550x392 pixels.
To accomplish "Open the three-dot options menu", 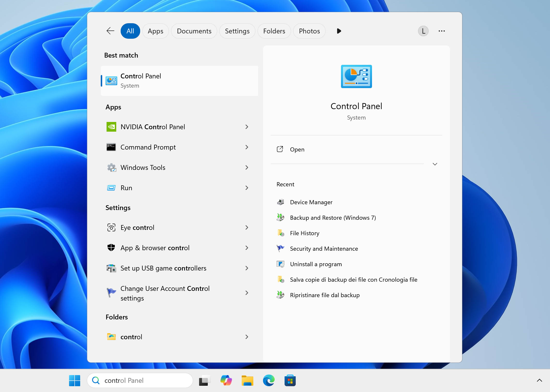I will tap(442, 31).
